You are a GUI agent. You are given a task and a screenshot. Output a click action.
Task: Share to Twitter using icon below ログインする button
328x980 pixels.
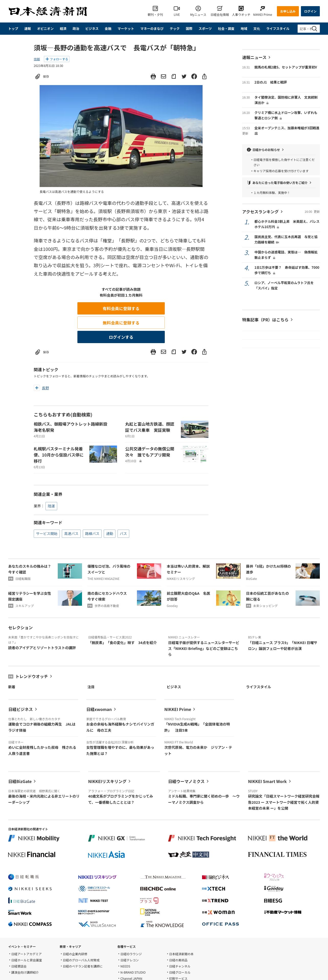184,352
